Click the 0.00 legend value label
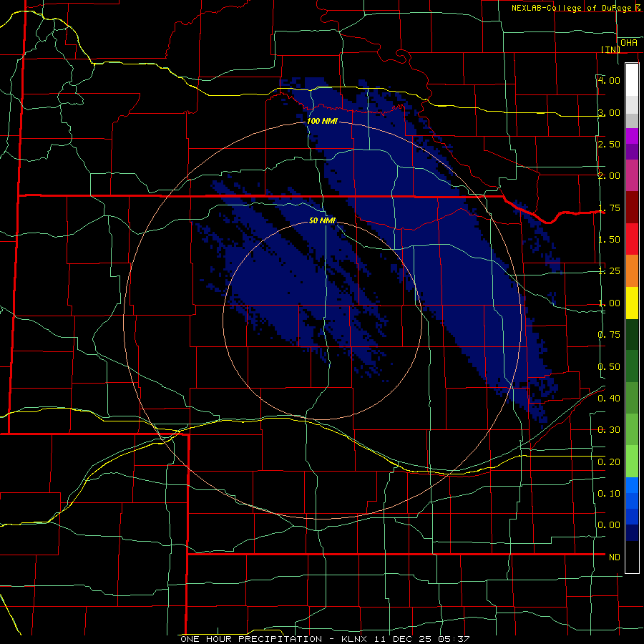 pyautogui.click(x=609, y=525)
